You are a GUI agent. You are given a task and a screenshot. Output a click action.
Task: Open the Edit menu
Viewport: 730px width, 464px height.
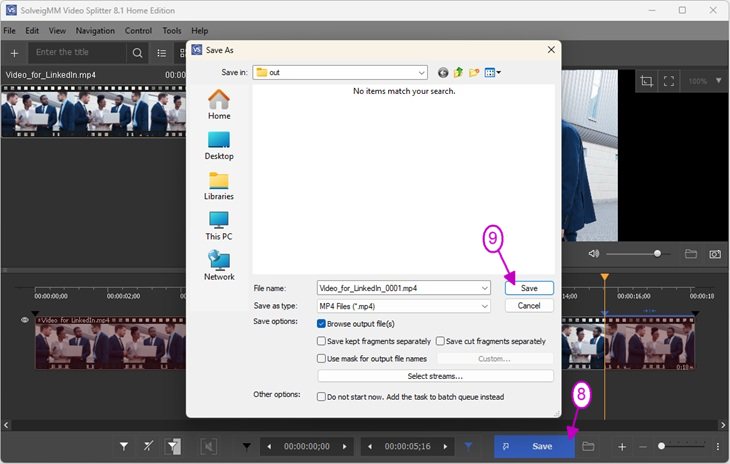(x=32, y=31)
